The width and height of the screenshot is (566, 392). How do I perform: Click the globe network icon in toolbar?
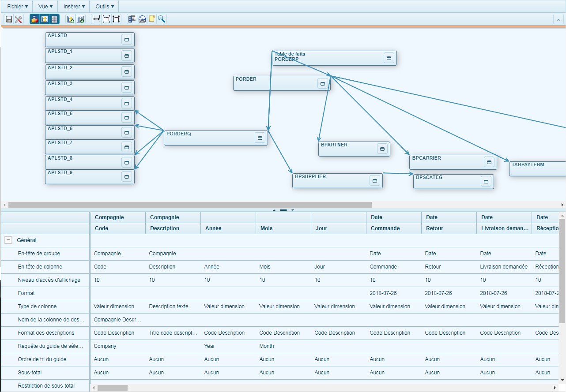pos(142,19)
